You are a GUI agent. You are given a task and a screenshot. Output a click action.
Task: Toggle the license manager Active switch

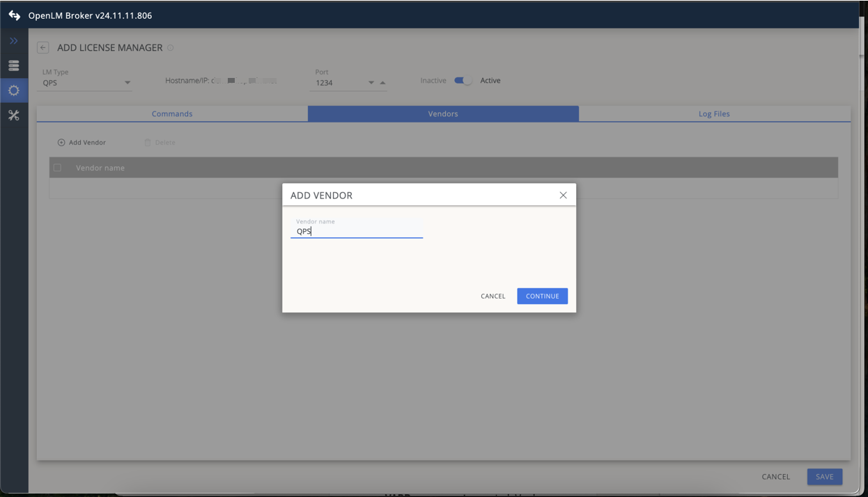pos(462,80)
